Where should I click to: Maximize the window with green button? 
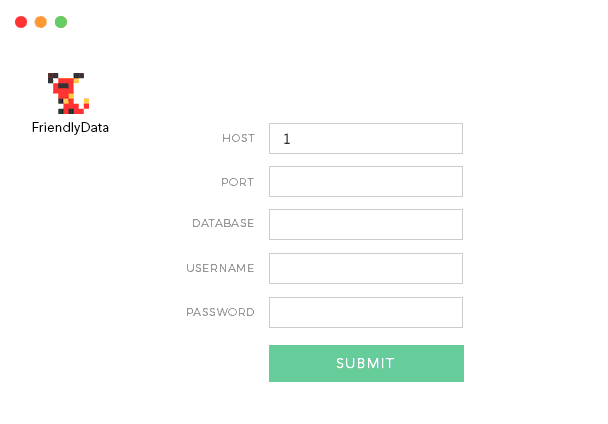pyautogui.click(x=61, y=21)
